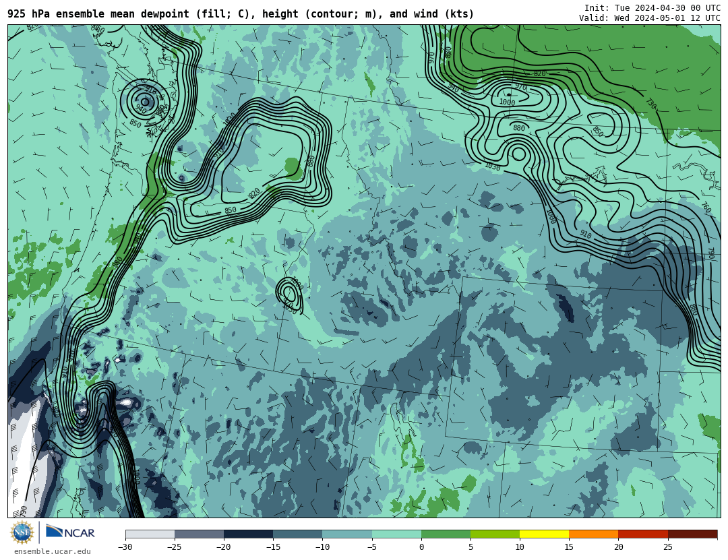728x560 pixels.
Task: Select the yellow 10 to 15 colorbar swatch
Action: pyautogui.click(x=544, y=534)
